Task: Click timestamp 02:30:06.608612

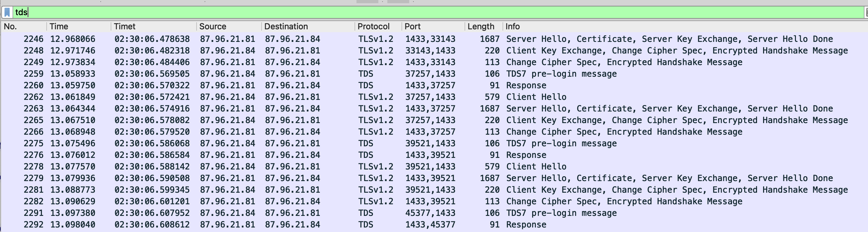Action: tap(152, 225)
